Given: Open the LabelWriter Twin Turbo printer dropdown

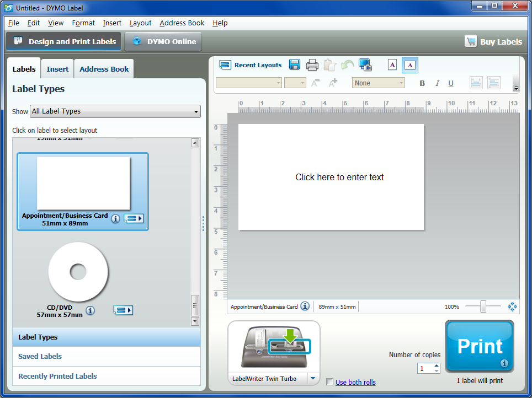Looking at the screenshot, I should 313,379.
